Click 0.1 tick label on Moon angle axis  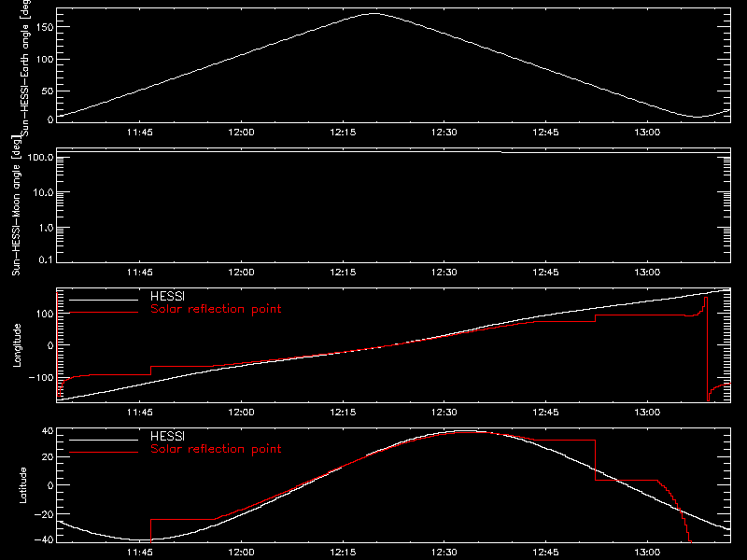click(46, 259)
